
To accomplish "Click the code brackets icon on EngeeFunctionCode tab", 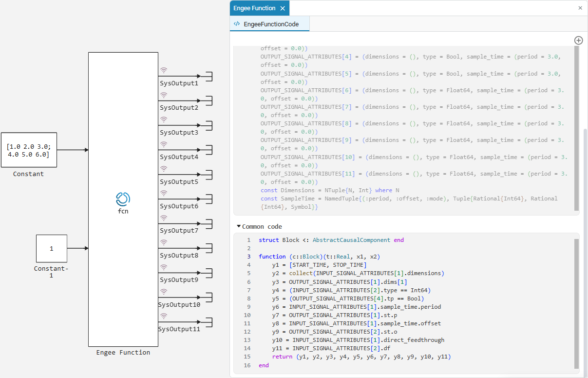I will coord(237,24).
